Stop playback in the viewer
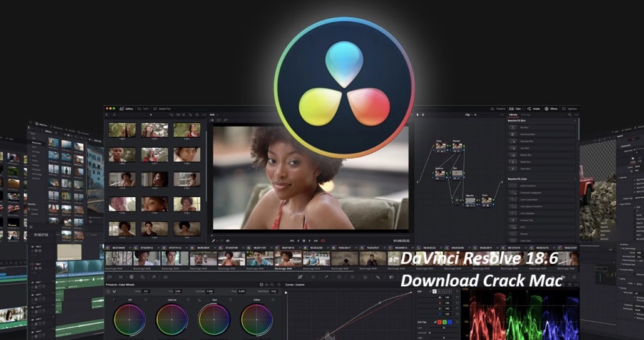 [304, 240]
